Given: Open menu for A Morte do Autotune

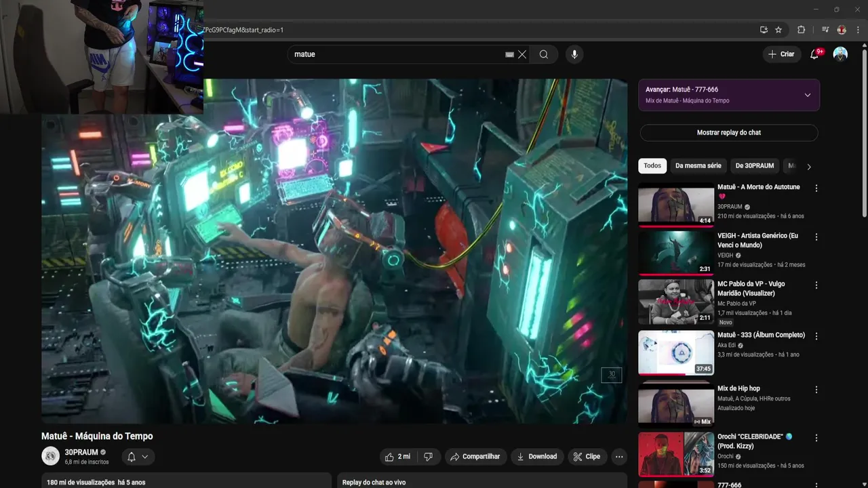Looking at the screenshot, I should tap(816, 188).
